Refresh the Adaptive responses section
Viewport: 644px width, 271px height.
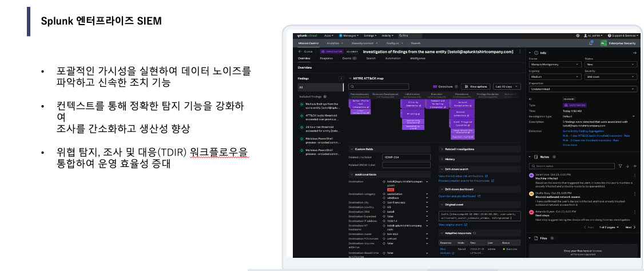[475, 233]
